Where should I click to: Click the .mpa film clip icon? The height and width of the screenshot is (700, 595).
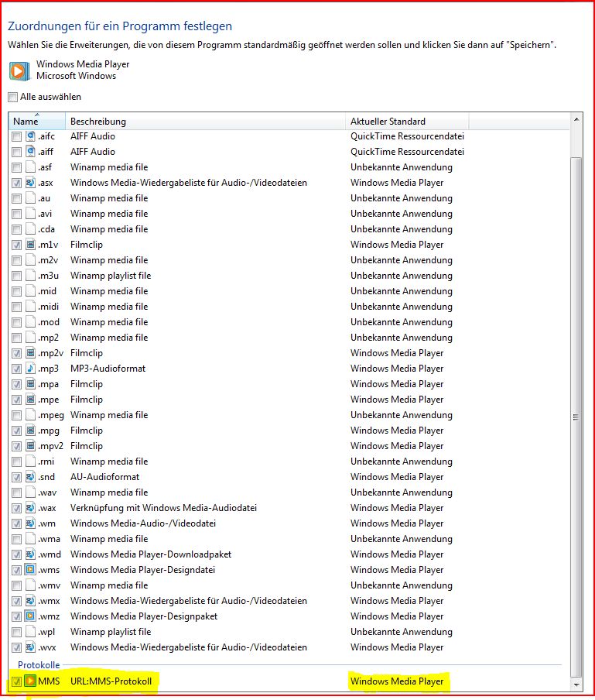[x=30, y=384]
